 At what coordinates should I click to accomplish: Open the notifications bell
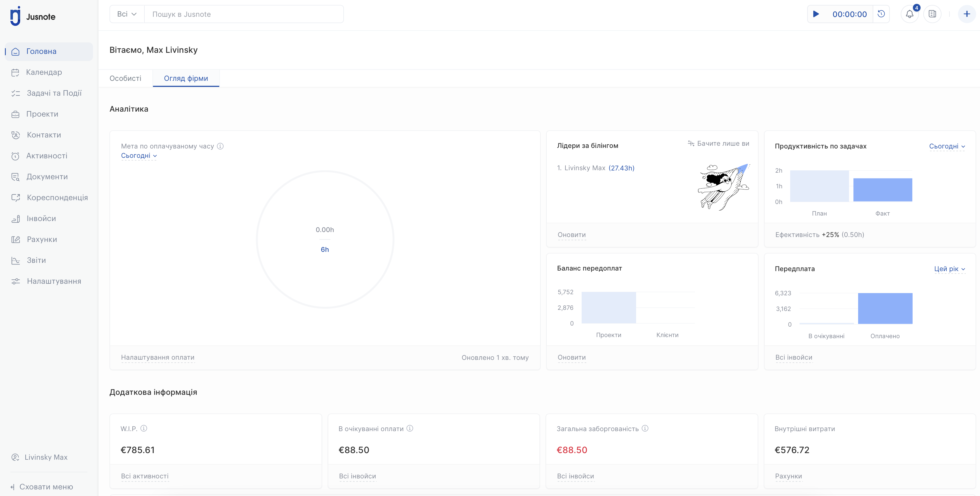click(x=910, y=14)
